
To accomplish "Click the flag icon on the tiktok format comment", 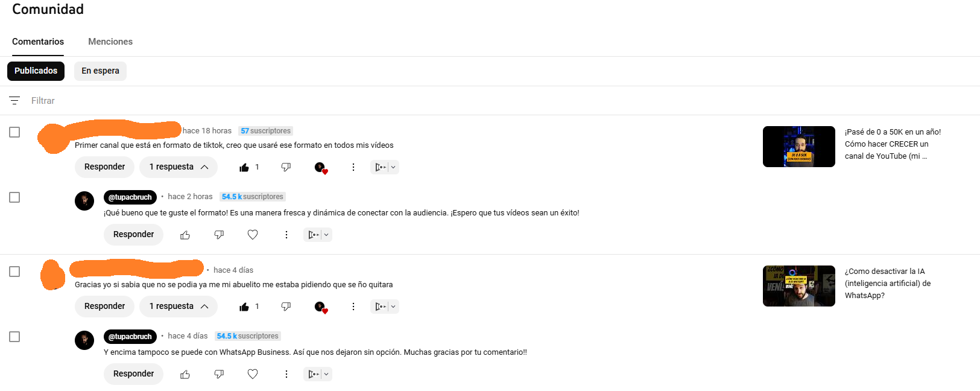I will pyautogui.click(x=380, y=167).
